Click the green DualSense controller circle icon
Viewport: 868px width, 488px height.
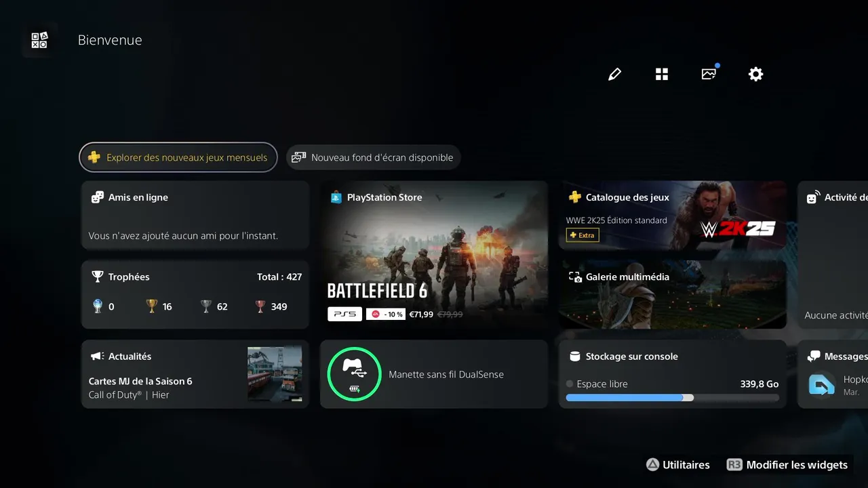coord(354,373)
